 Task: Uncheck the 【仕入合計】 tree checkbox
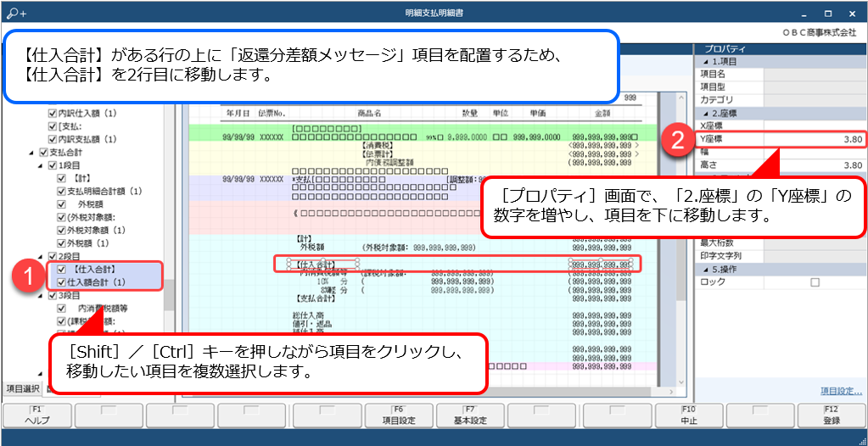[x=61, y=270]
